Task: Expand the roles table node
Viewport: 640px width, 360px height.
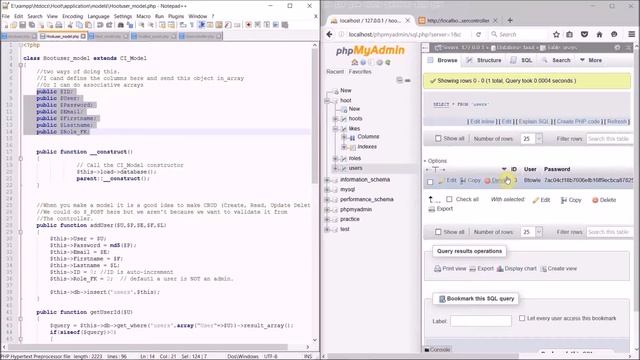Action: click(x=336, y=158)
